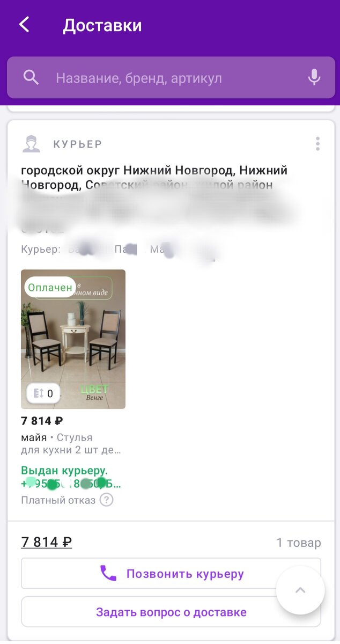Click the Позвонить курьеру button
340x644 pixels.
coord(171,574)
